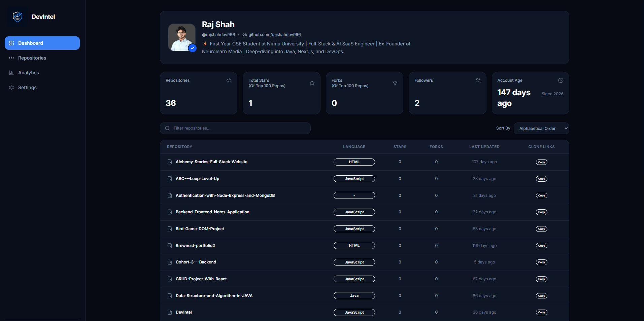Click file icon beside Cohort-3---Backend

click(x=170, y=262)
